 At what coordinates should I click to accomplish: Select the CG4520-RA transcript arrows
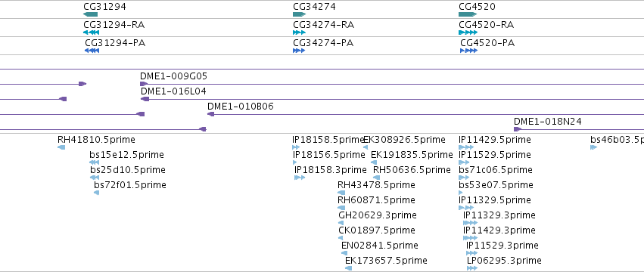[x=468, y=32]
